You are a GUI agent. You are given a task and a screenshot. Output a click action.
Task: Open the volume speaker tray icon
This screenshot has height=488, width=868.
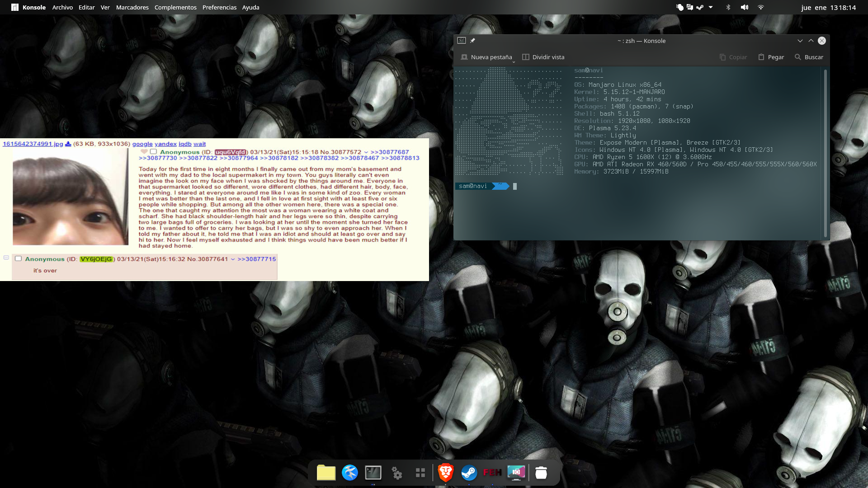pos(745,7)
